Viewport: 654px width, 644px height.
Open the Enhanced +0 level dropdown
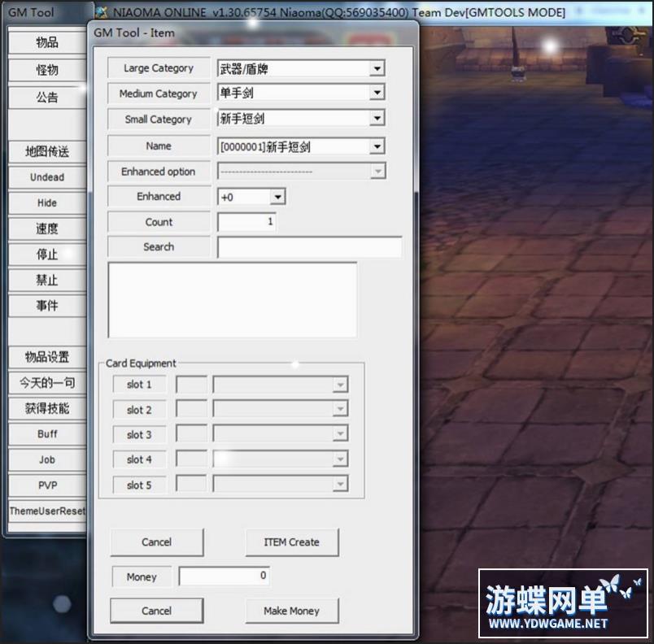pos(277,197)
